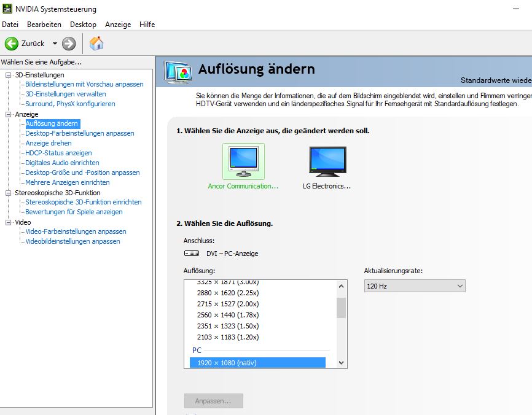The image size is (532, 415).
Task: Open the Desktop menu
Action: point(83,25)
